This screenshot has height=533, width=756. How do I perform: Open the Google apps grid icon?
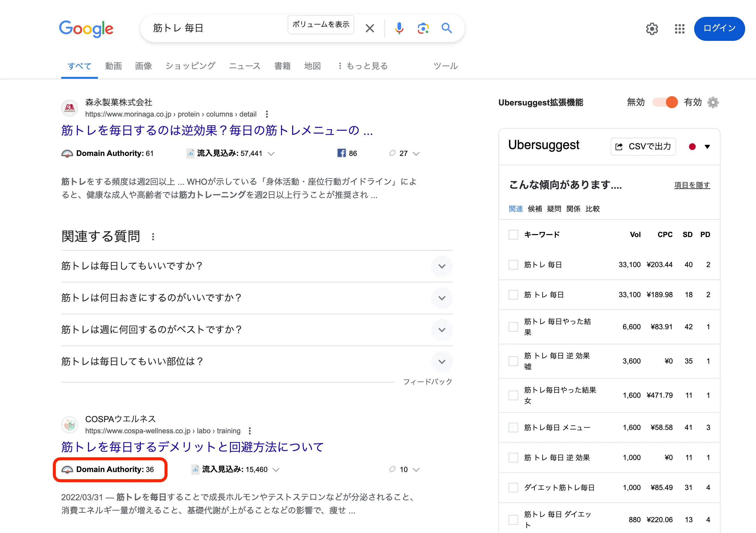[680, 29]
